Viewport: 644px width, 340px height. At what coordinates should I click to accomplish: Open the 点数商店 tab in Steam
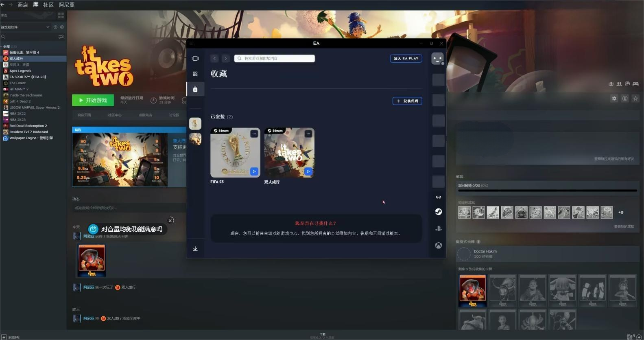coord(145,115)
